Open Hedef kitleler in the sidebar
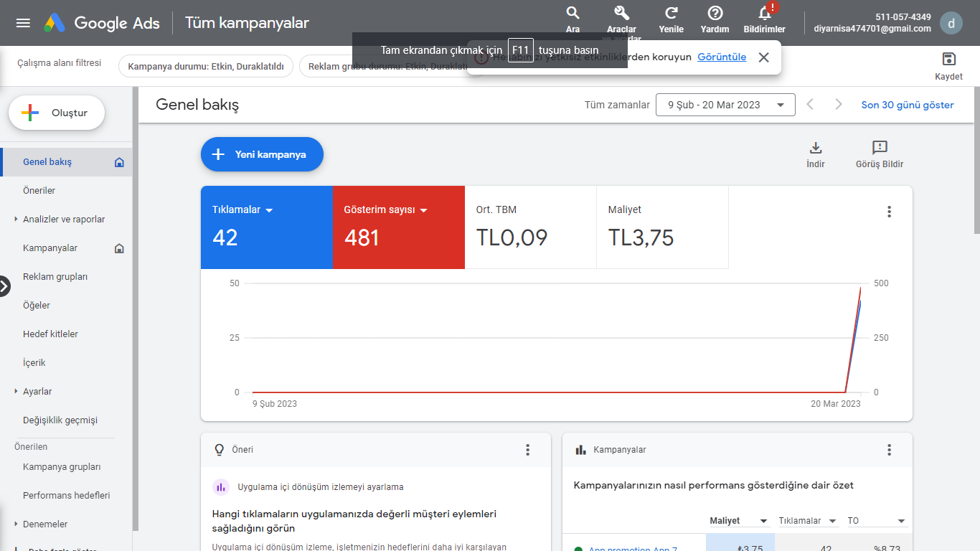 click(50, 334)
